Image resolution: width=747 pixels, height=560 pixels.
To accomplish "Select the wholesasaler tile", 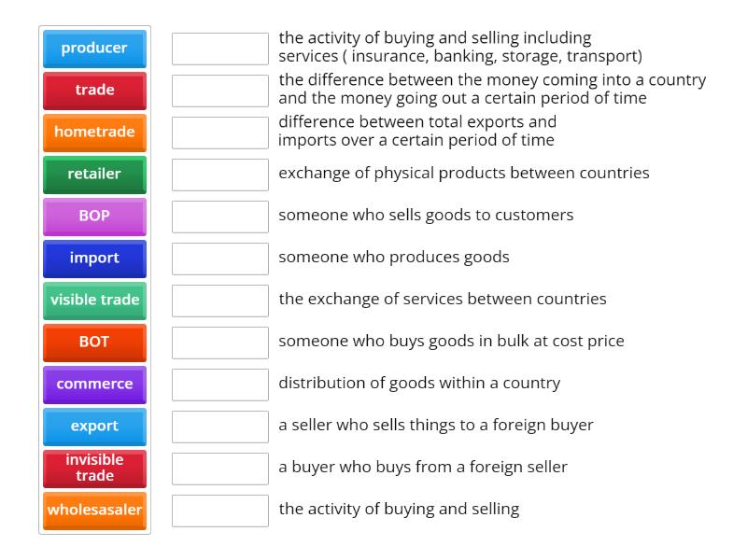I will tap(94, 511).
